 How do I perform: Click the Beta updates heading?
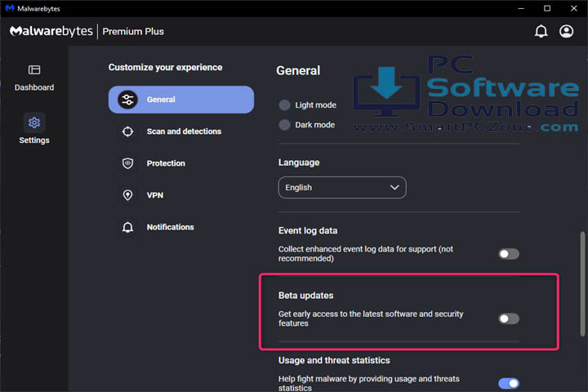tap(305, 296)
